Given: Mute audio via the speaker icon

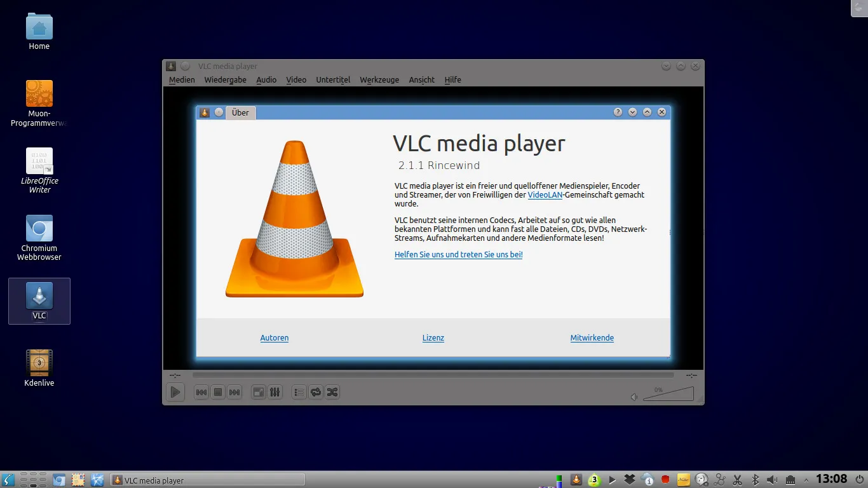Looking at the screenshot, I should pos(634,397).
